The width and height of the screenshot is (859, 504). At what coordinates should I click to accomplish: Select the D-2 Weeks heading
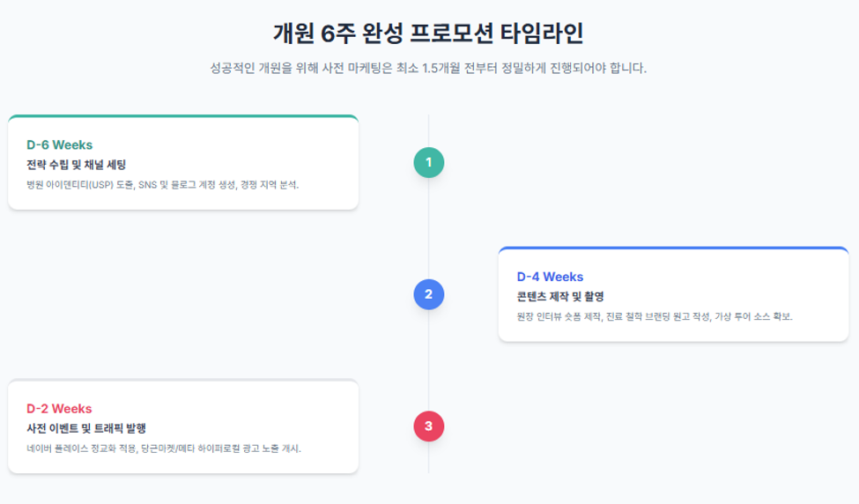pos(59,409)
